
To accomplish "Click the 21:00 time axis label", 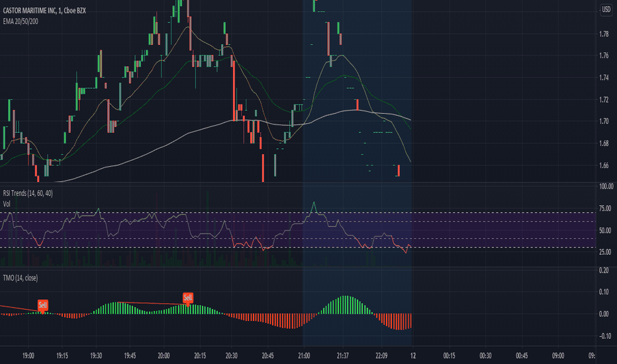I will click(304, 356).
